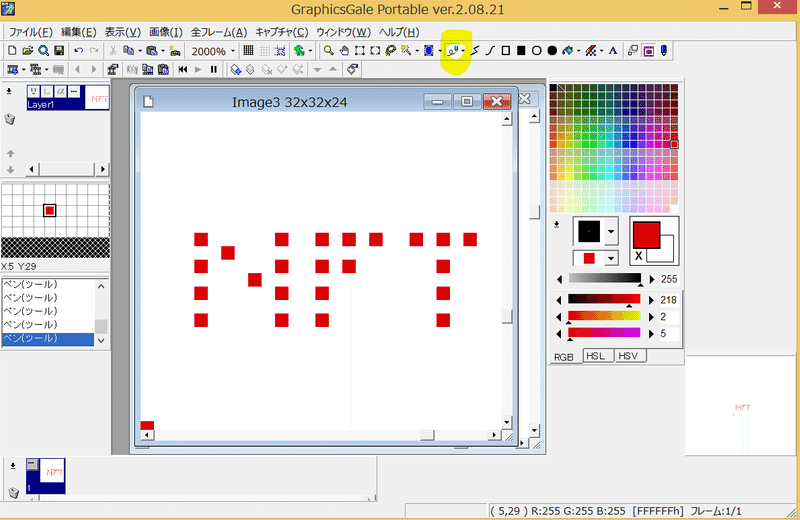Viewport: 800px width, 520px height.
Task: Open a file with the folder icon
Action: pyautogui.click(x=28, y=51)
